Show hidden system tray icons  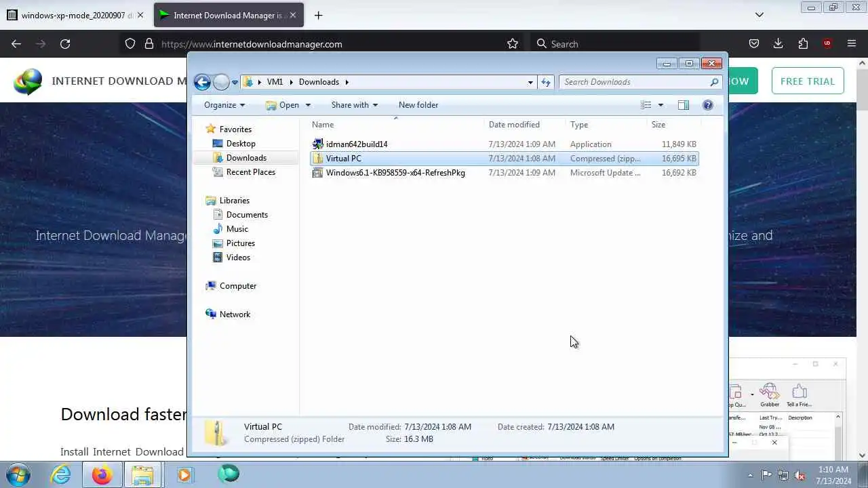(x=750, y=475)
